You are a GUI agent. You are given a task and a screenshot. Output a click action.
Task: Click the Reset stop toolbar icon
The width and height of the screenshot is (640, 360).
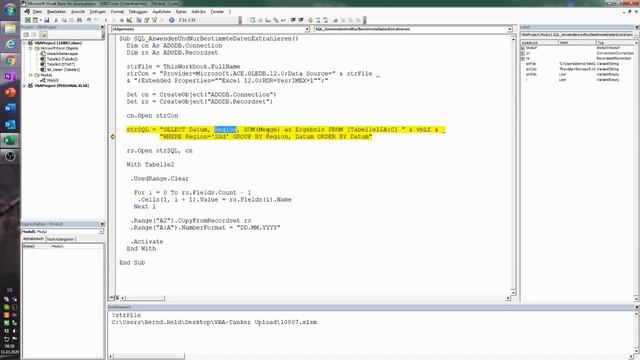(x=121, y=20)
